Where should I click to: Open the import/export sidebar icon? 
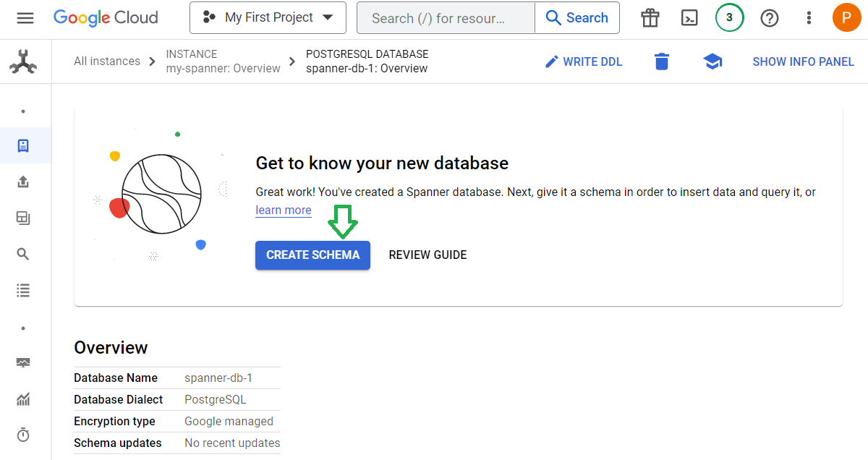click(x=23, y=182)
